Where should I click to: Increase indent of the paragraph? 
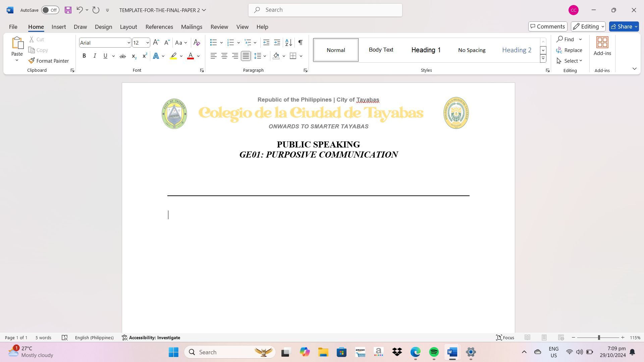277,43
